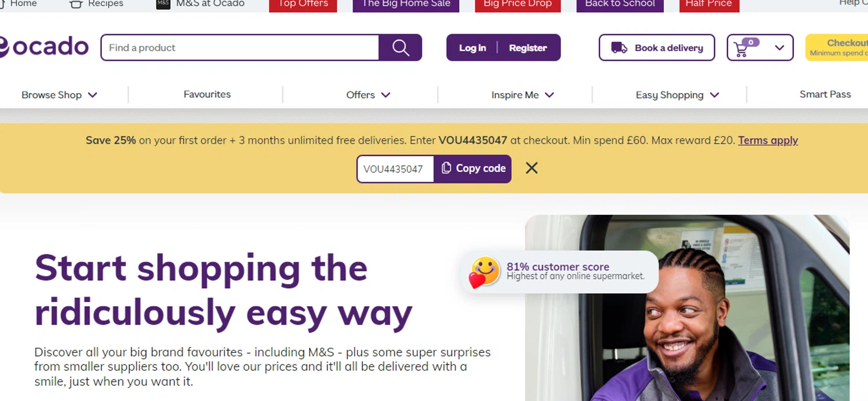Viewport: 868px width, 401px height.
Task: Go to Smart Pass section
Action: pos(825,94)
